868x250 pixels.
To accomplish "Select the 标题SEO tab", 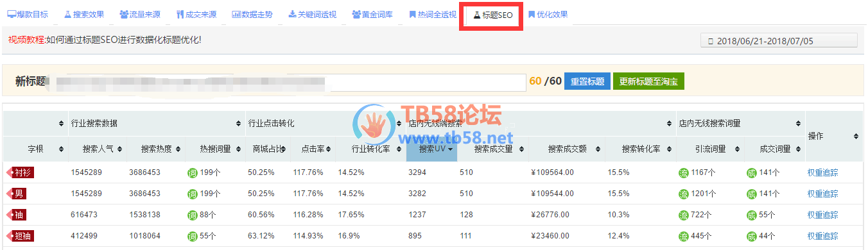I will point(492,15).
